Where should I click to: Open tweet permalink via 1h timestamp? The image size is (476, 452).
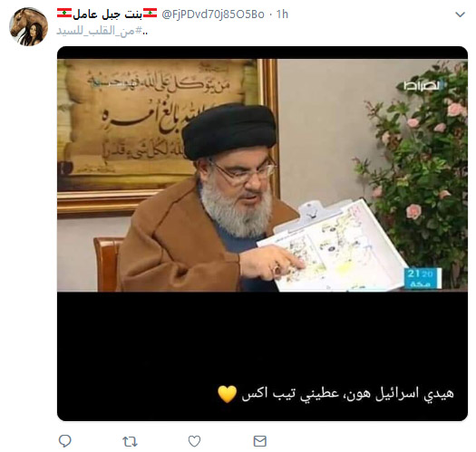(x=282, y=14)
